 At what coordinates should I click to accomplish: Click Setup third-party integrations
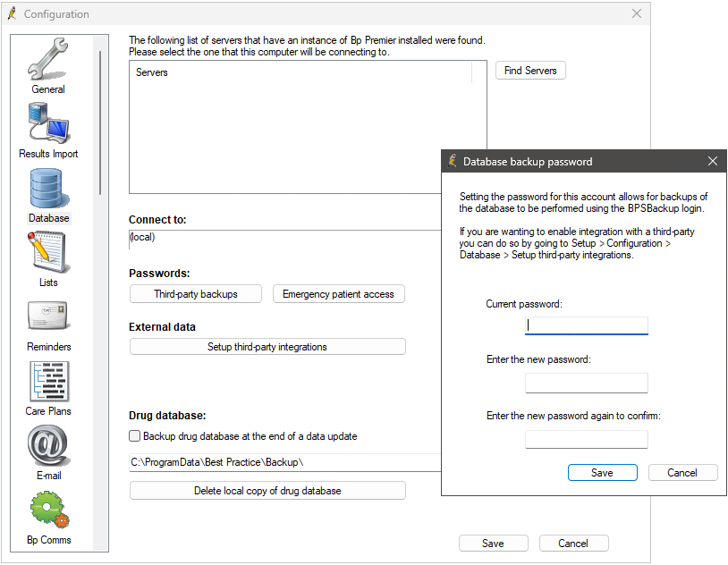(x=267, y=347)
